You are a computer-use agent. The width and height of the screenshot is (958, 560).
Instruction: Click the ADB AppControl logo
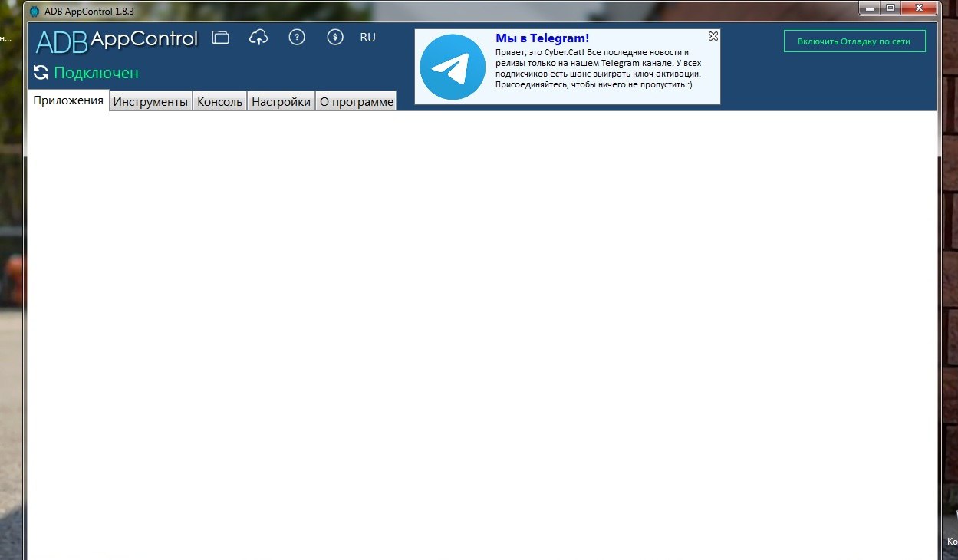click(117, 41)
